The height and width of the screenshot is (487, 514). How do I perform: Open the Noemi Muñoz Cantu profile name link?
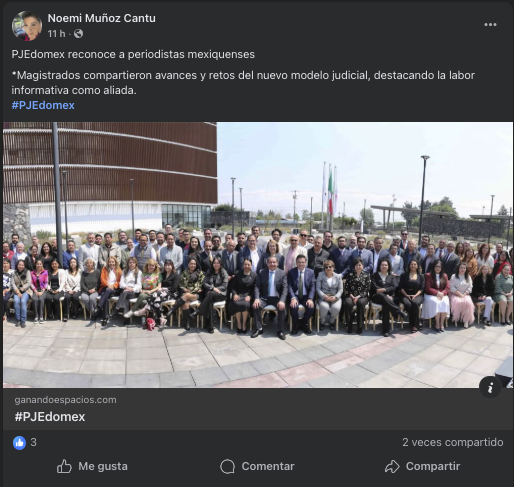(x=101, y=18)
